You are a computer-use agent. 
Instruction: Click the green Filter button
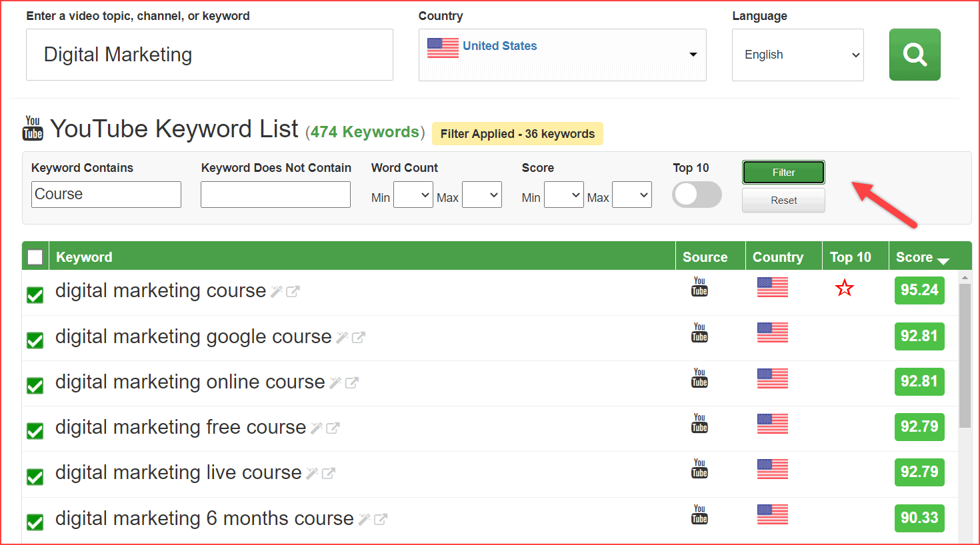click(x=783, y=173)
